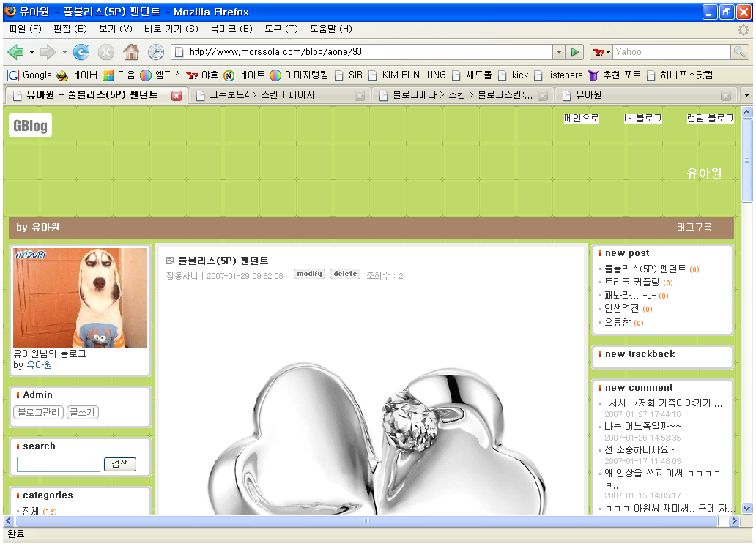Click the Yahoo search input field

tap(672, 52)
